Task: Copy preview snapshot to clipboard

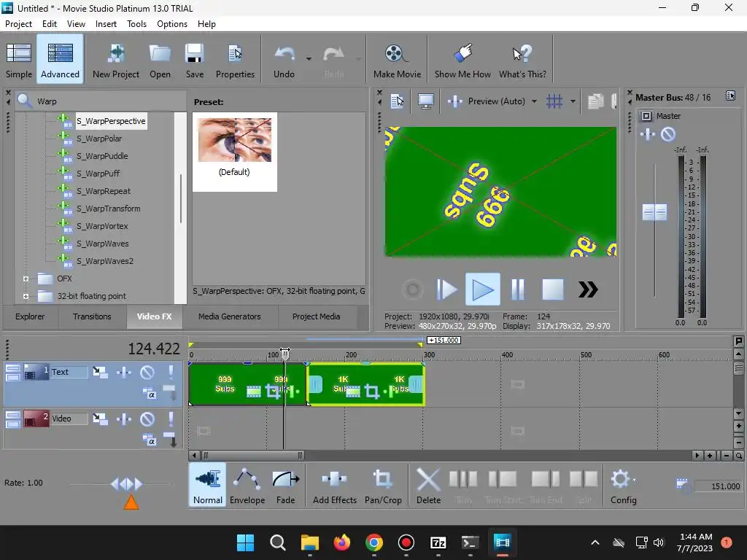Action: [x=595, y=101]
